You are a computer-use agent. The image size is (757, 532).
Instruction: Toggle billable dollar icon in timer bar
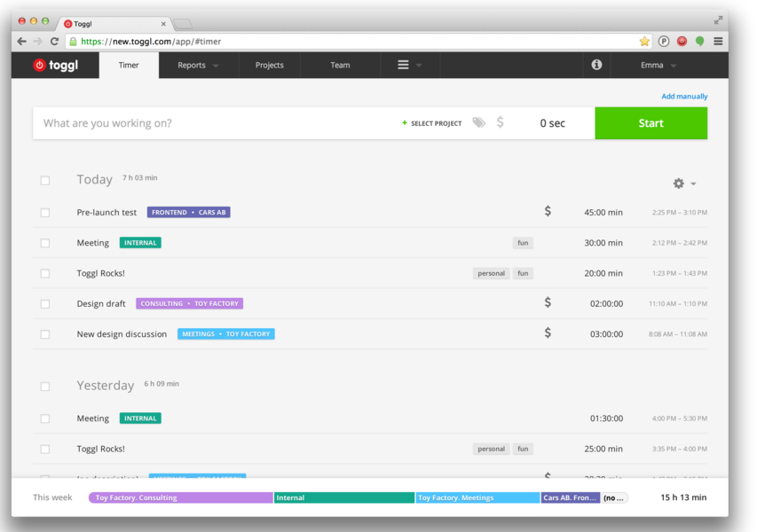pyautogui.click(x=501, y=122)
